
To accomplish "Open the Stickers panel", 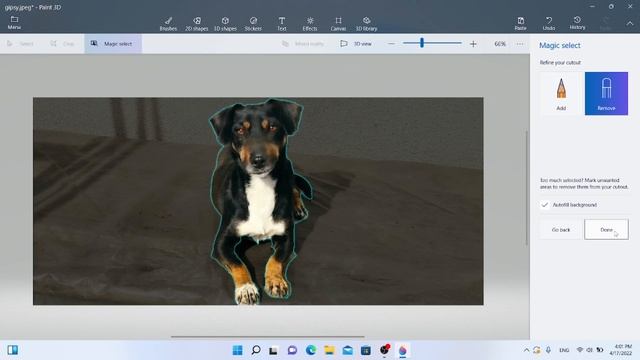I will tap(253, 24).
